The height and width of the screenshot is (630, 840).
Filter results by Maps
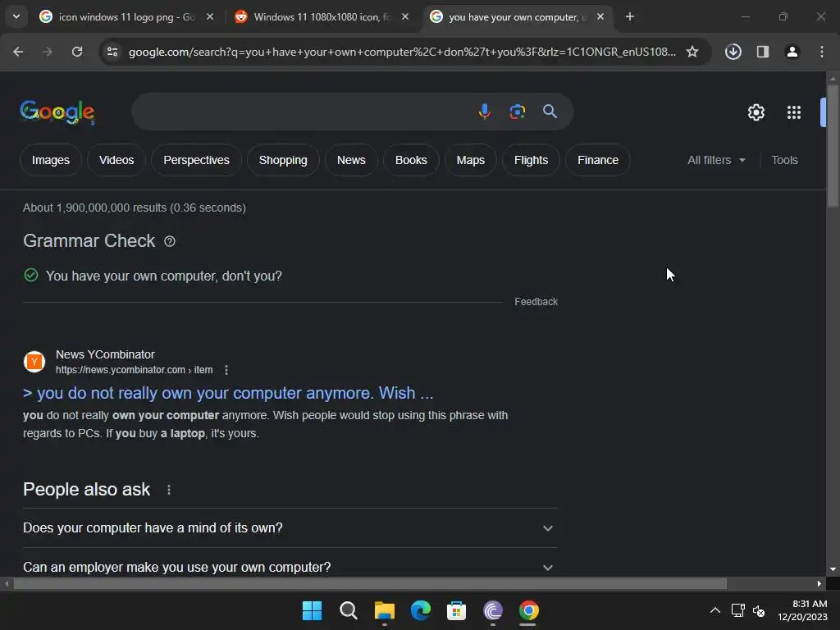pos(470,160)
